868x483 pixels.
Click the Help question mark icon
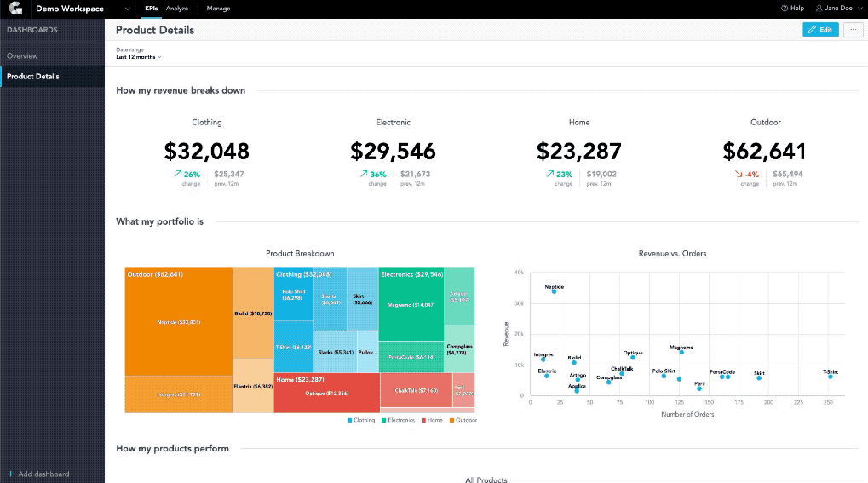point(784,9)
